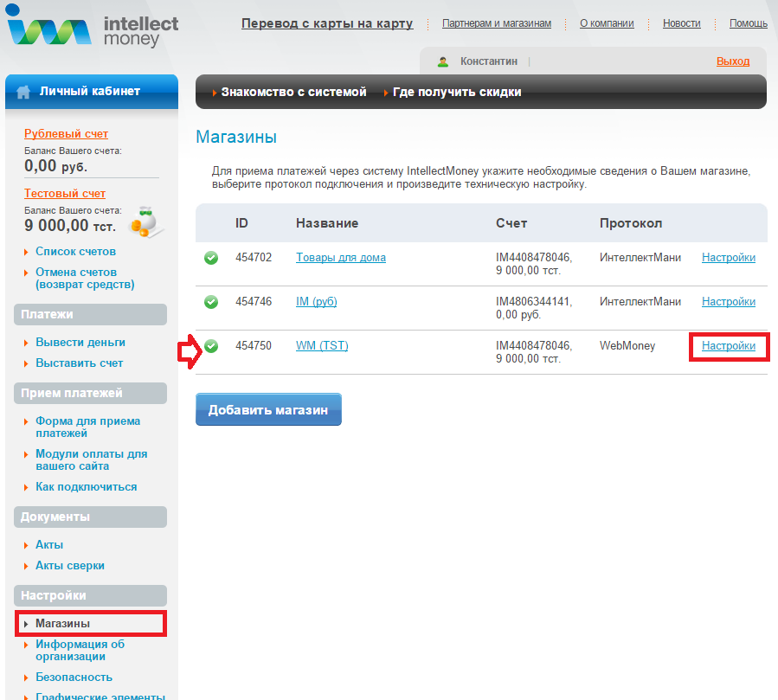This screenshot has width=778, height=700.
Task: Open the Знакомство с системой tab
Action: (293, 92)
